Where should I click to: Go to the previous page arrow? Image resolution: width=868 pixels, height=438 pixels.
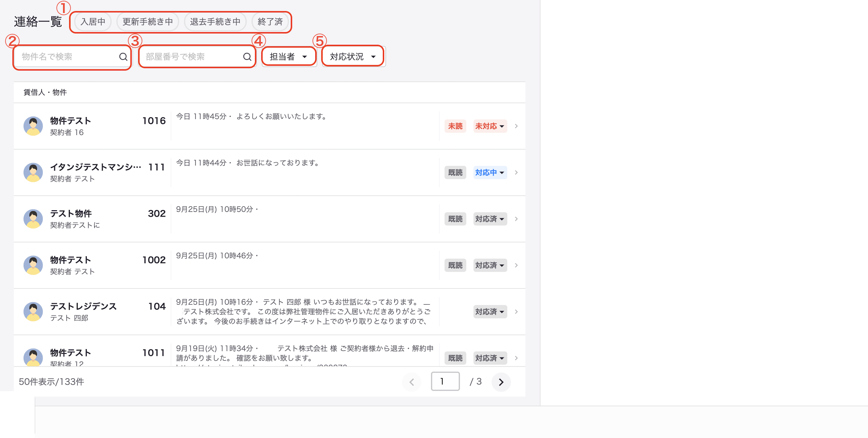click(x=412, y=382)
